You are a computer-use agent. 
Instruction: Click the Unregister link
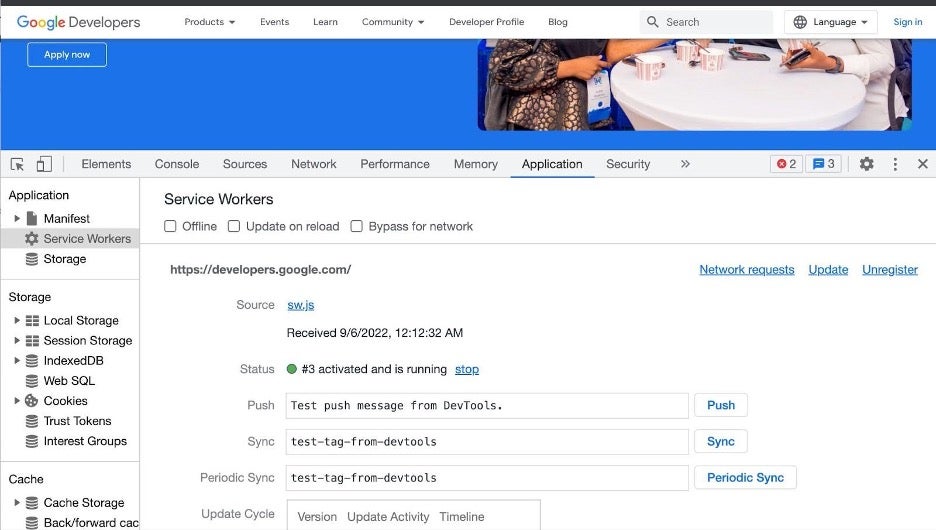click(889, 270)
